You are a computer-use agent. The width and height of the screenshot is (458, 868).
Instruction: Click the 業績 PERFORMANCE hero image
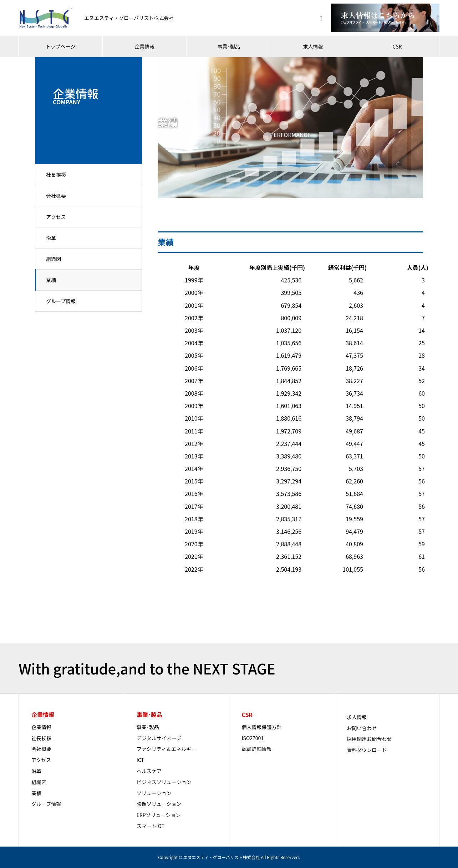coord(290,127)
